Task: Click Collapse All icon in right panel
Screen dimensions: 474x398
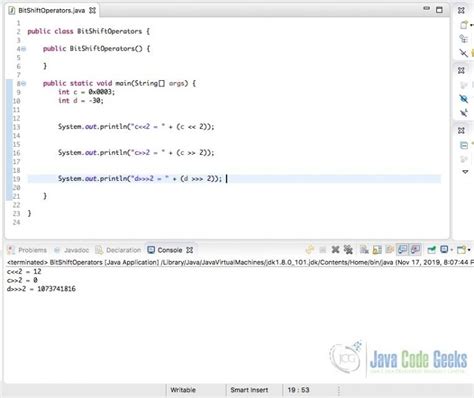Action: click(463, 145)
